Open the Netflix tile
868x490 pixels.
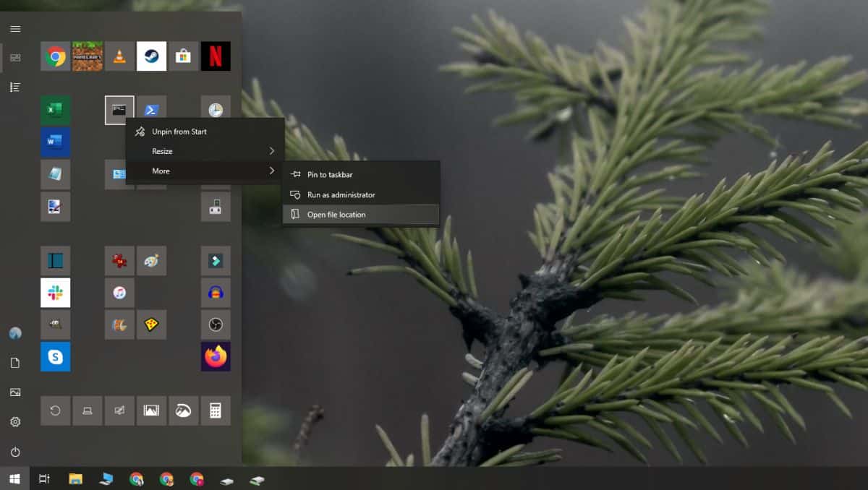click(216, 56)
